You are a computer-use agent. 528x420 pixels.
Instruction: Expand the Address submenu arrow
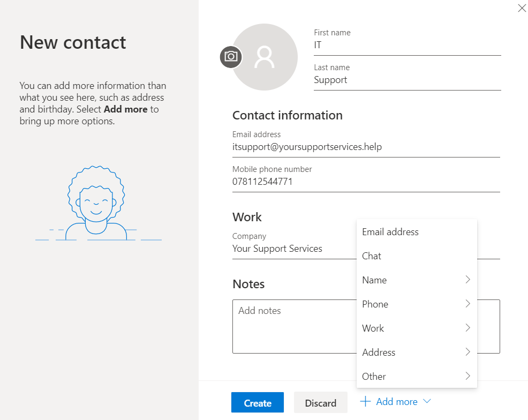[x=467, y=352]
